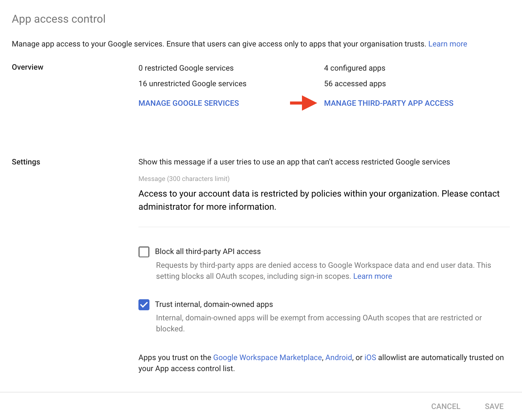Viewport: 522px width, 420px height.
Task: Click 'Message (300 characters limit)' label
Action: point(184,179)
